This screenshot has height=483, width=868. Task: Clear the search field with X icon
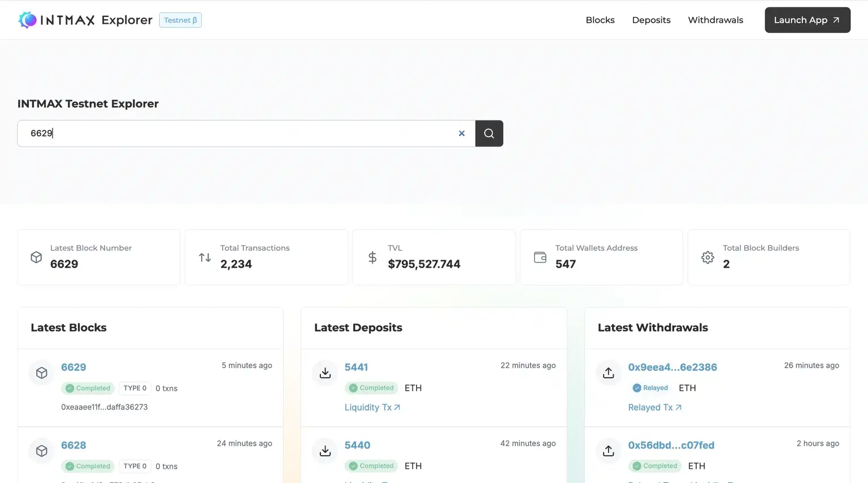(462, 133)
